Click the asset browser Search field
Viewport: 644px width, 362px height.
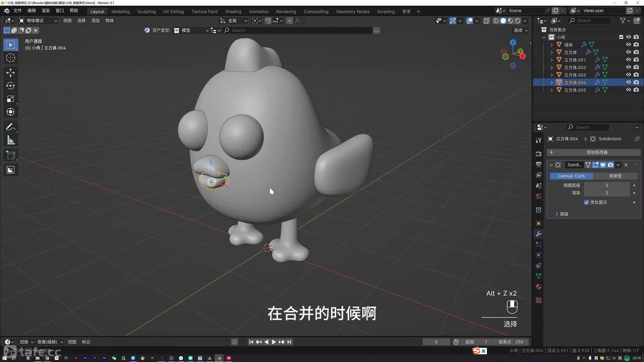(298, 31)
